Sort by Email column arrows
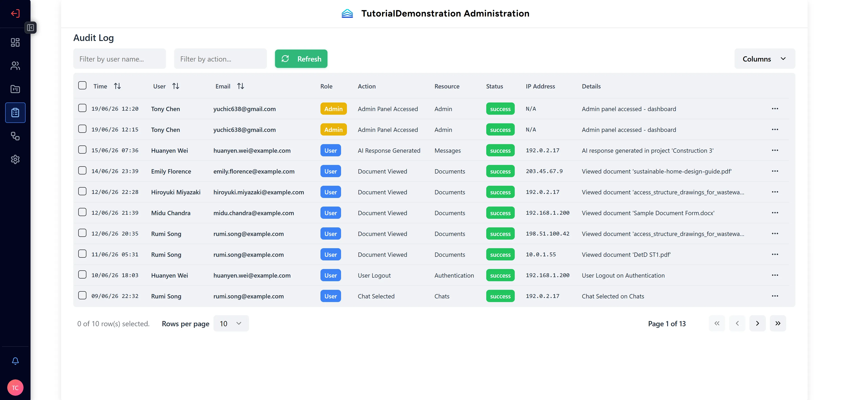 click(x=240, y=86)
